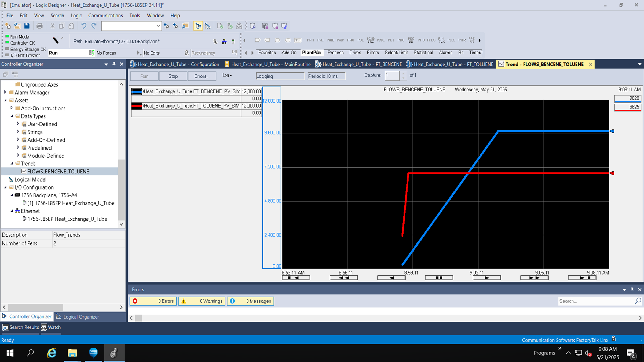Image resolution: width=644 pixels, height=362 pixels.
Task: Click the Verify controller icon
Action: click(x=230, y=26)
